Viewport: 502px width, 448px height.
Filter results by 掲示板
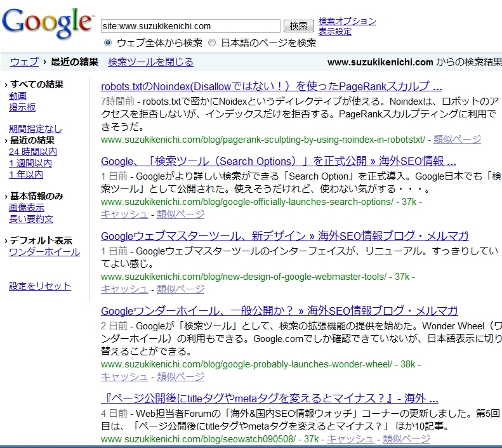click(x=22, y=107)
